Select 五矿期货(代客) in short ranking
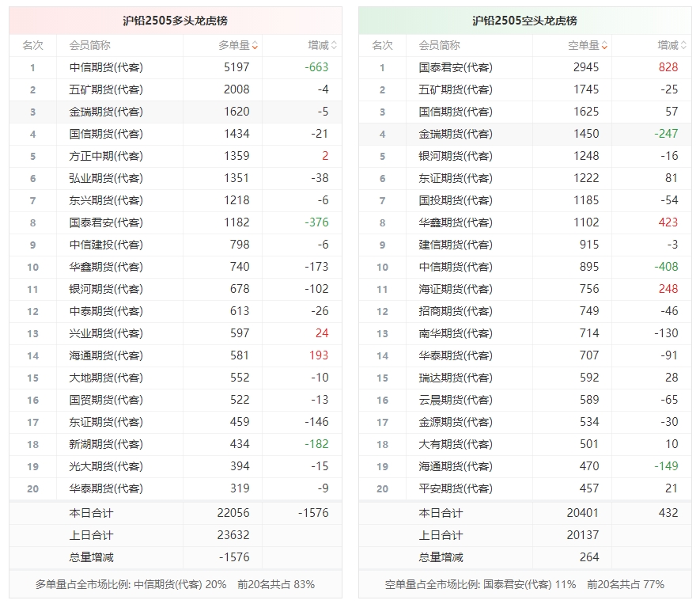700x604 pixels. [x=456, y=89]
